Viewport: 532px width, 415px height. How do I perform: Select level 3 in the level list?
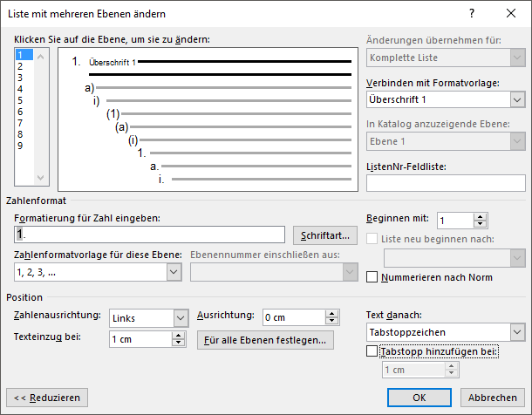pyautogui.click(x=20, y=77)
